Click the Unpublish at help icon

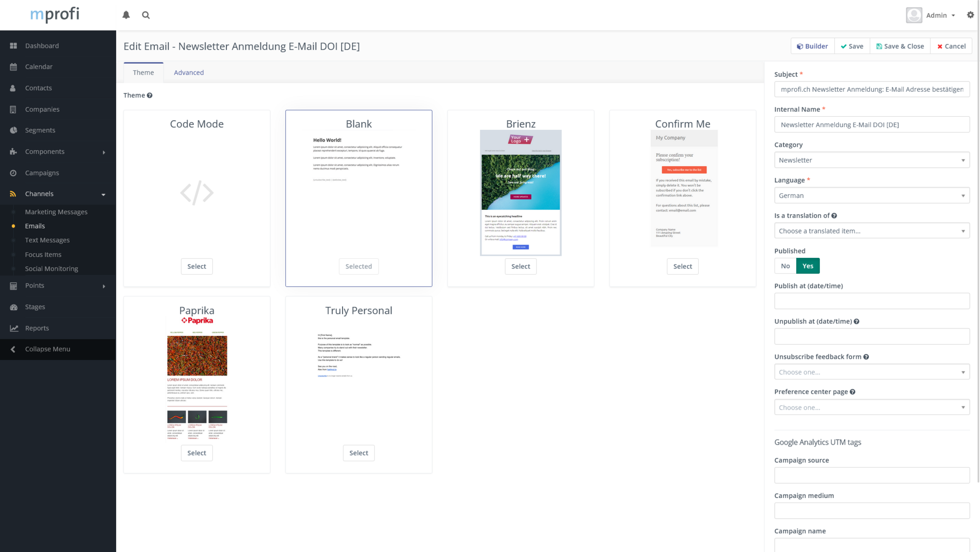tap(857, 322)
